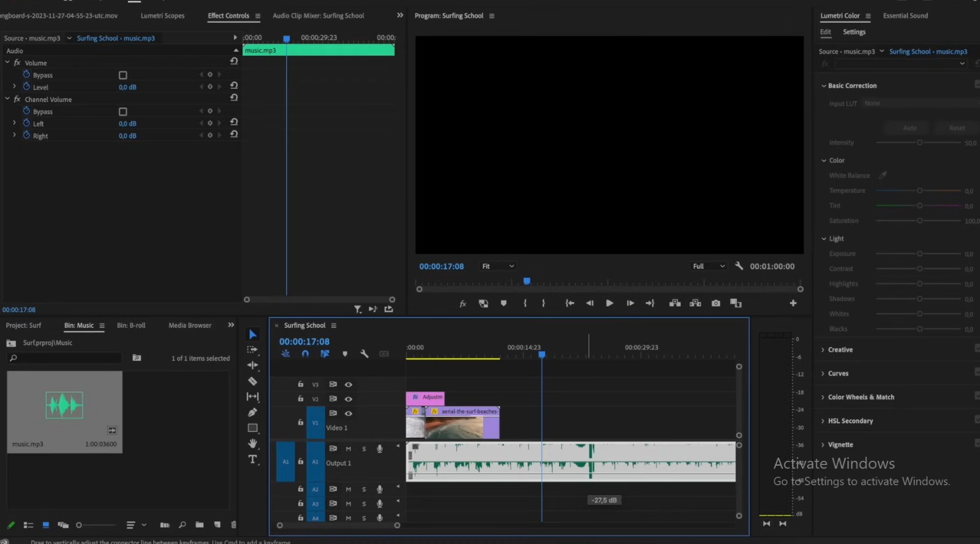Add marker in Program monitor
This screenshot has width=980, height=544.
pyautogui.click(x=503, y=303)
